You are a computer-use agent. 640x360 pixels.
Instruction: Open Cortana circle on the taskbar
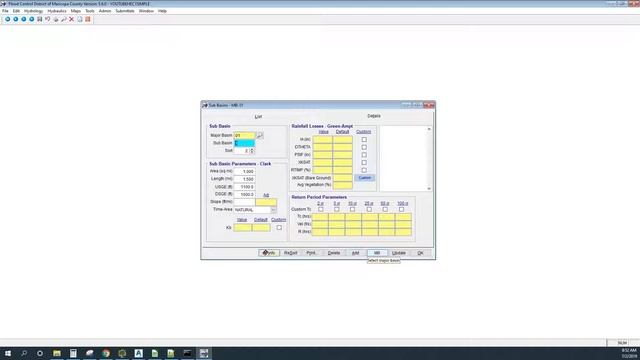[40, 353]
